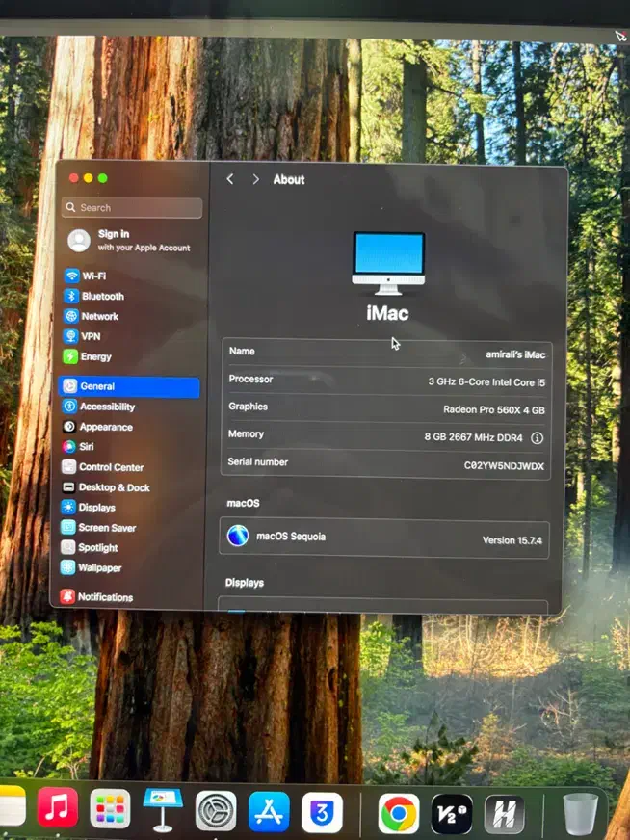Click the Version 15.7.4 text
Image resolution: width=630 pixels, height=840 pixels.
tap(512, 540)
